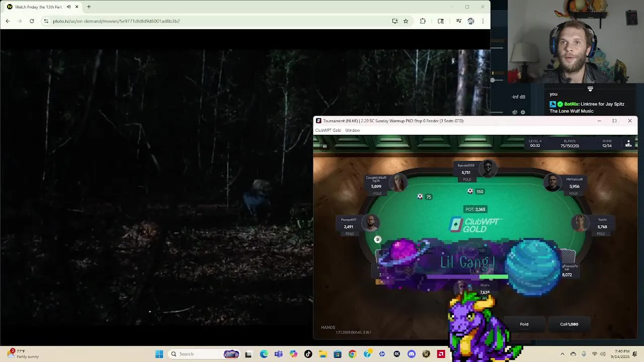Click the Fold button
Image resolution: width=644 pixels, height=362 pixels.
pos(524,324)
